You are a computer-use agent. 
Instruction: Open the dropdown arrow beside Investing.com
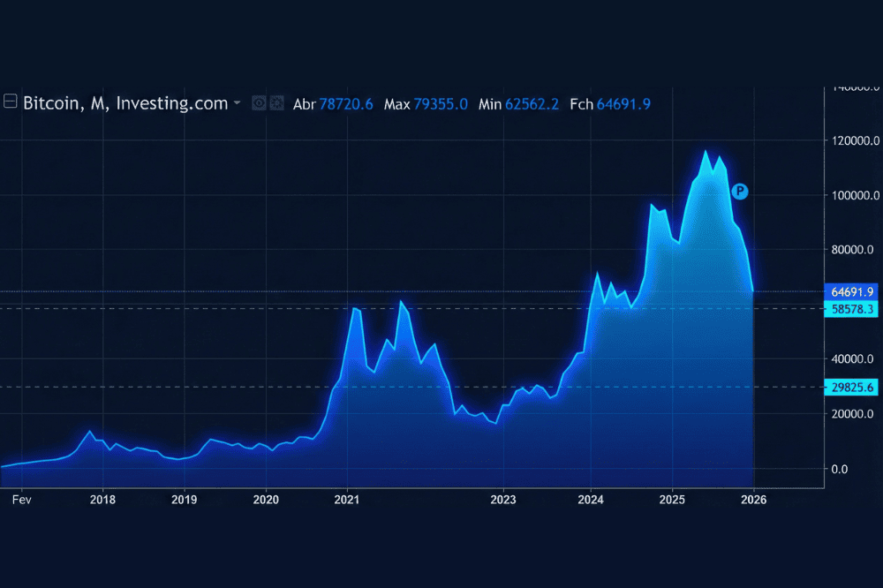237,104
